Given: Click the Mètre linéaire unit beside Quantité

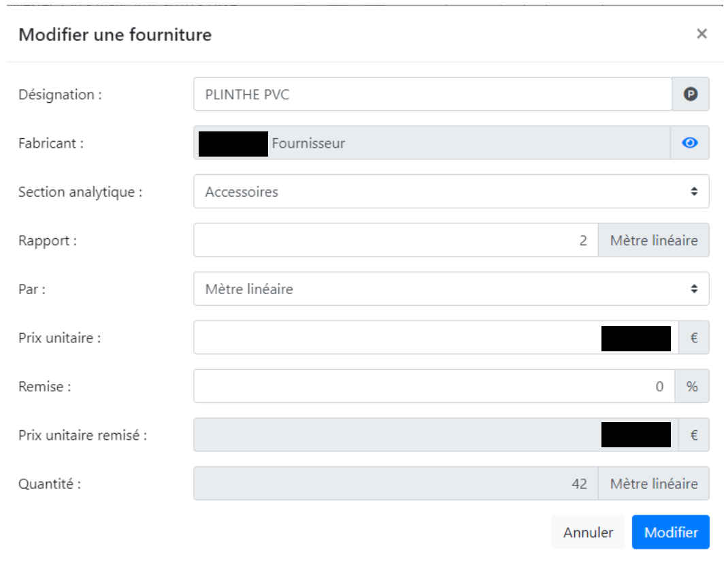Looking at the screenshot, I should point(653,484).
